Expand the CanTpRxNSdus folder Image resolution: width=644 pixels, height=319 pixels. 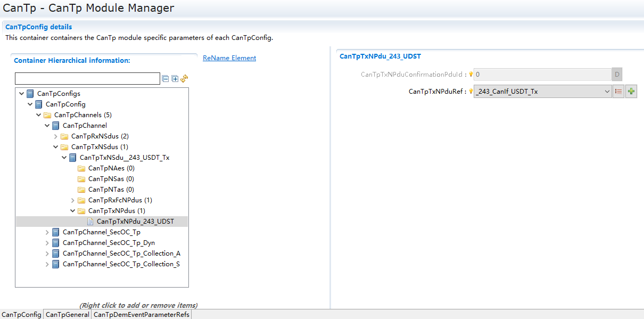(x=56, y=136)
